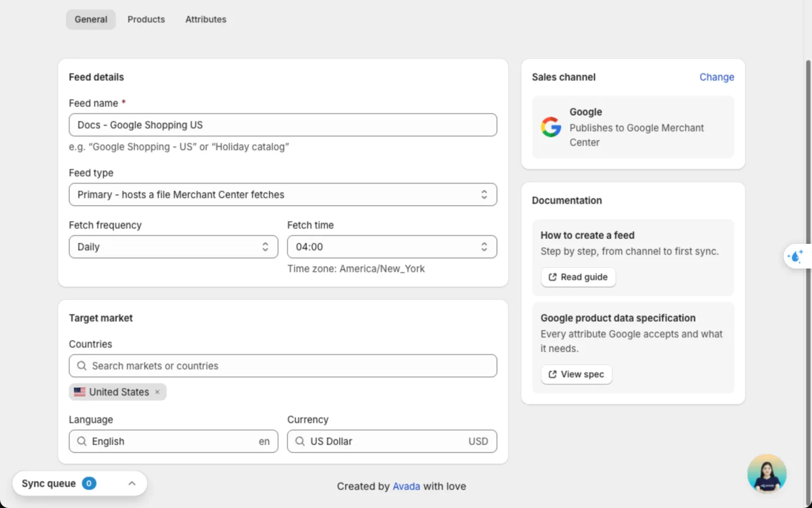Open the Language selector field
The image size is (812, 508).
(x=174, y=441)
